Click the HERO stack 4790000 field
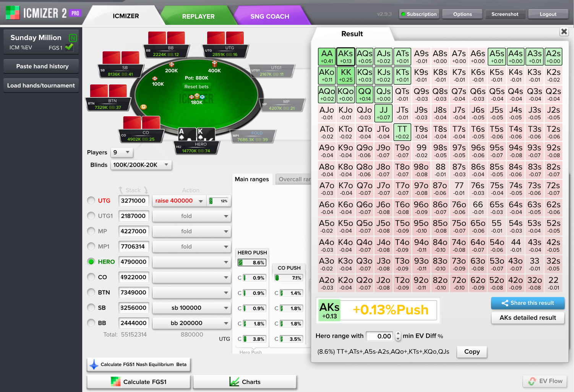The height and width of the screenshot is (392, 574). pyautogui.click(x=133, y=262)
